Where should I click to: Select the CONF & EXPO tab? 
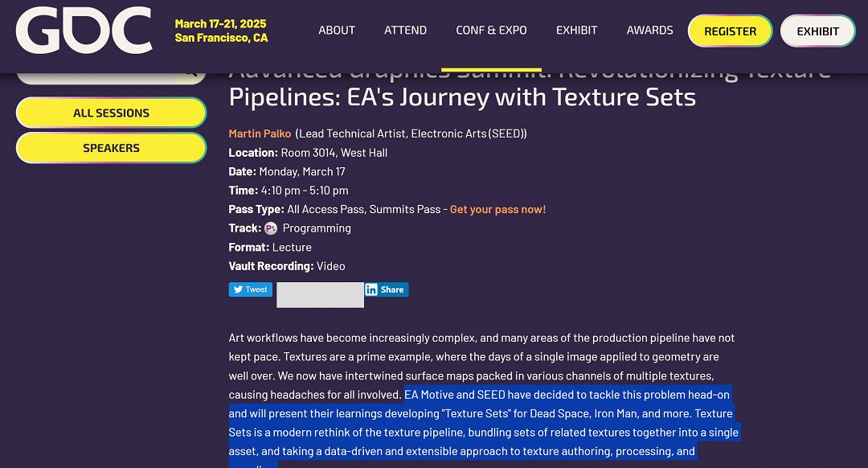(491, 31)
